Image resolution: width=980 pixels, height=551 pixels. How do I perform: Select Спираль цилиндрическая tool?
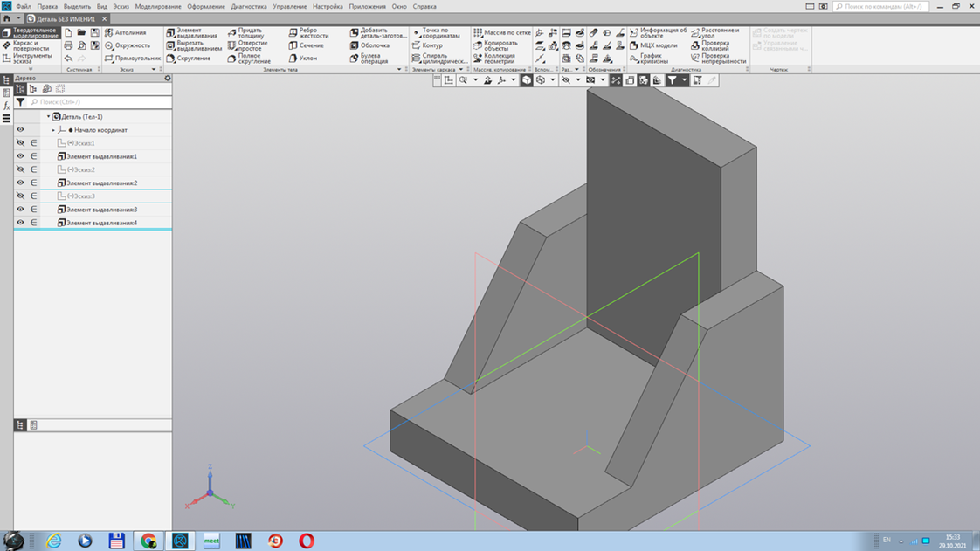coord(439,59)
